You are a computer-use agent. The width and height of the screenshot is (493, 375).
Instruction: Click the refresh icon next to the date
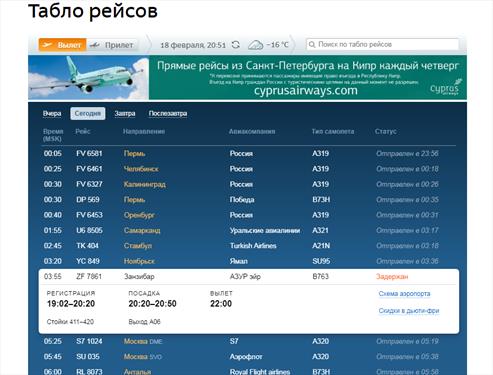[x=236, y=45]
